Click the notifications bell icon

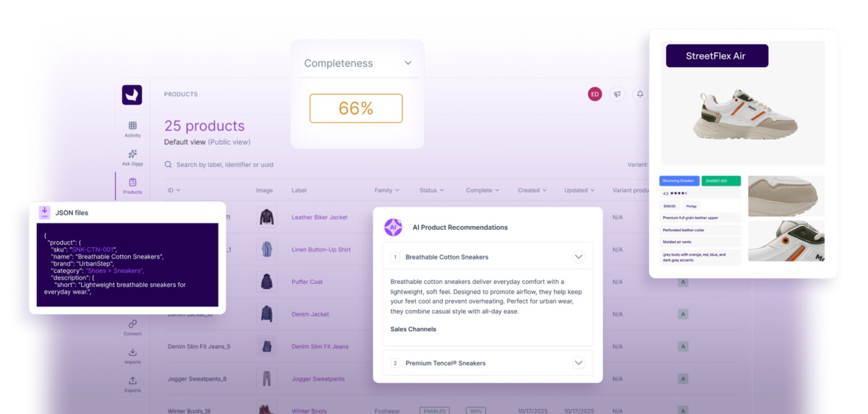(639, 94)
